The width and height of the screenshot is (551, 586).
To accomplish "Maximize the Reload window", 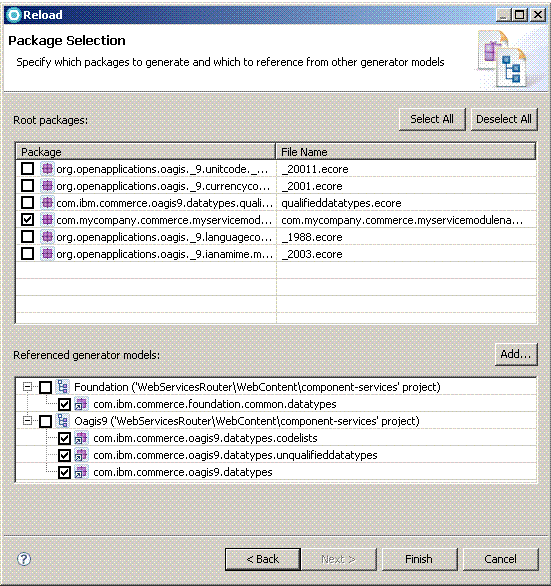I will [x=520, y=15].
